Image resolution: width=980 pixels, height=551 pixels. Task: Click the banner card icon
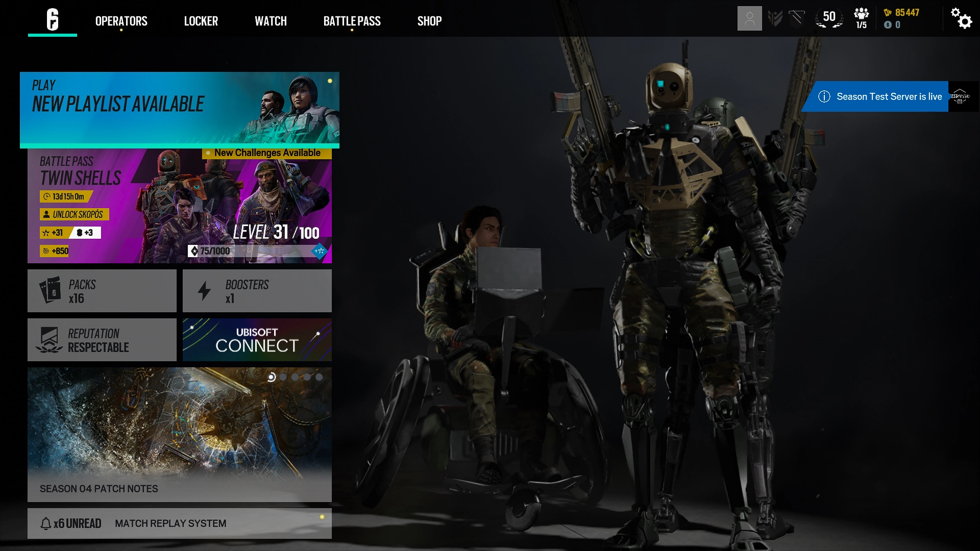796,18
